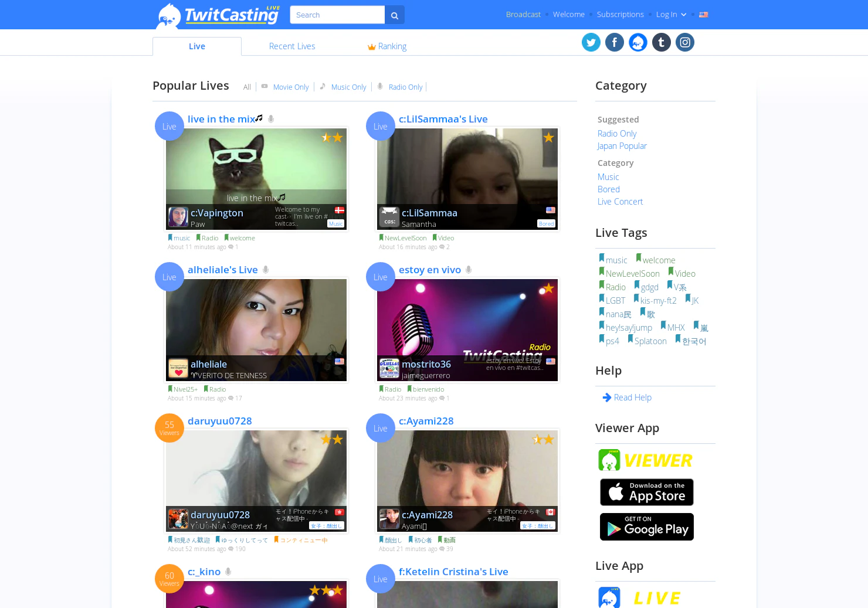
Task: Open the daruyuu0728 stream title
Action: [x=220, y=421]
